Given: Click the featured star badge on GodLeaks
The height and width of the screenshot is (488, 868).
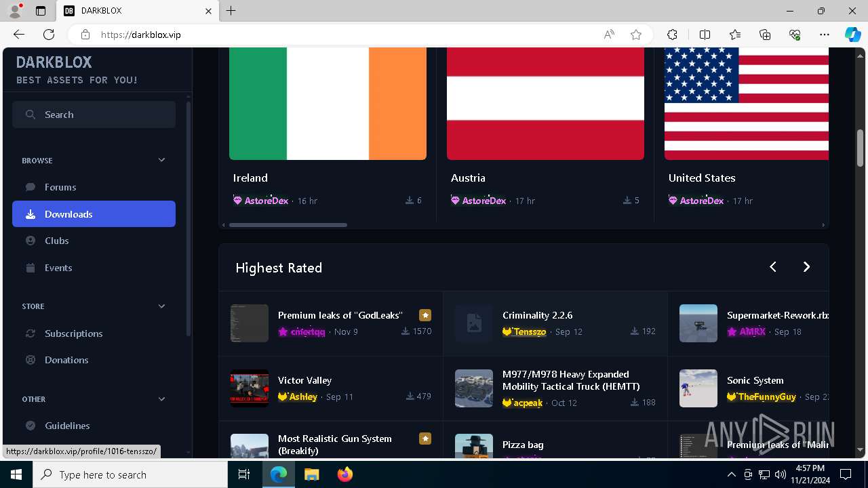Looking at the screenshot, I should pos(425,315).
